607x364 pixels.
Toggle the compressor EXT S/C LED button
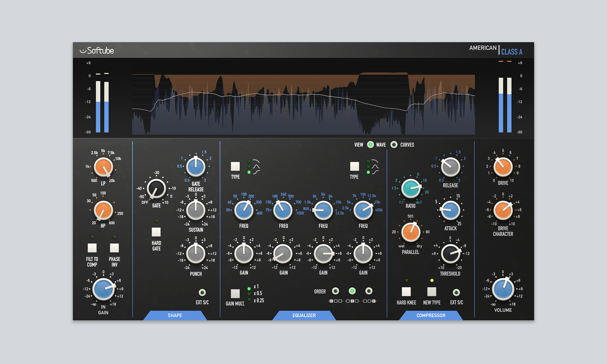pos(456,292)
